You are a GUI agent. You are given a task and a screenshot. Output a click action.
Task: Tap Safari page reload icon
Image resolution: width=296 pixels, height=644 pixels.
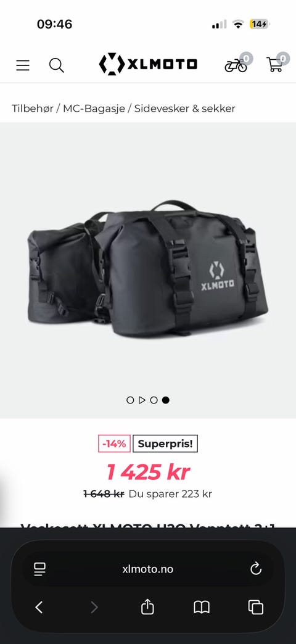click(x=256, y=569)
